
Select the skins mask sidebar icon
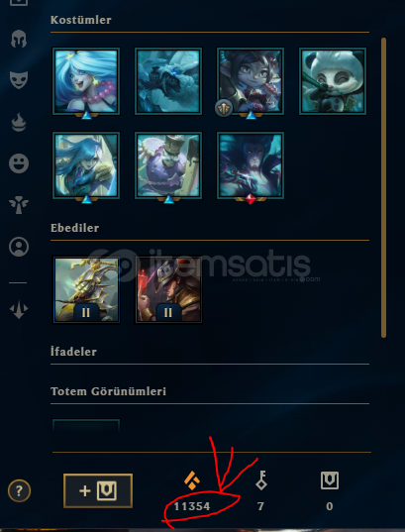click(19, 80)
